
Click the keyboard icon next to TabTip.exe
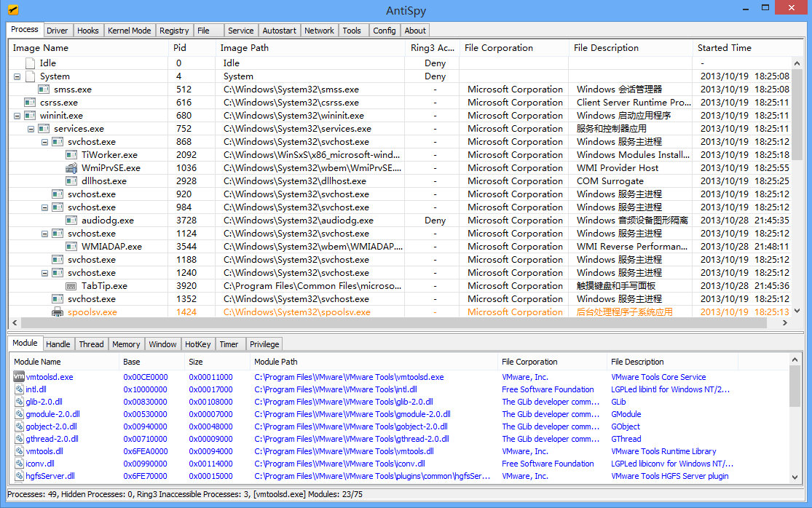point(71,286)
